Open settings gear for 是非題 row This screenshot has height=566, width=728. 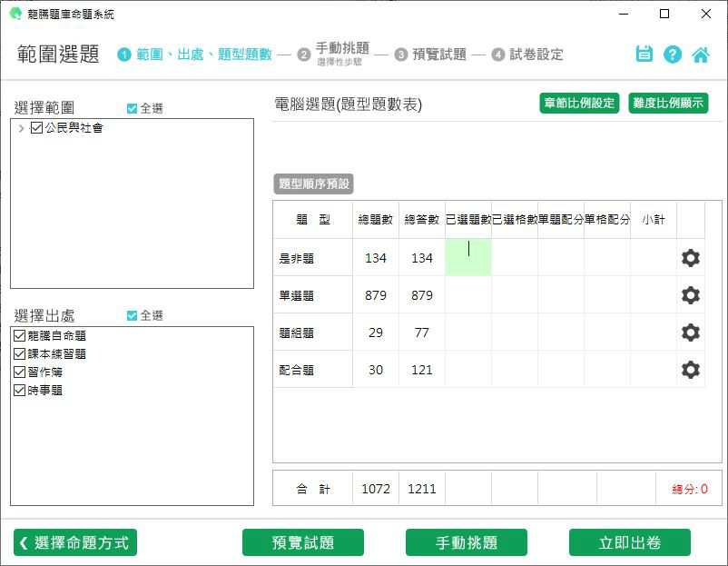point(691,258)
